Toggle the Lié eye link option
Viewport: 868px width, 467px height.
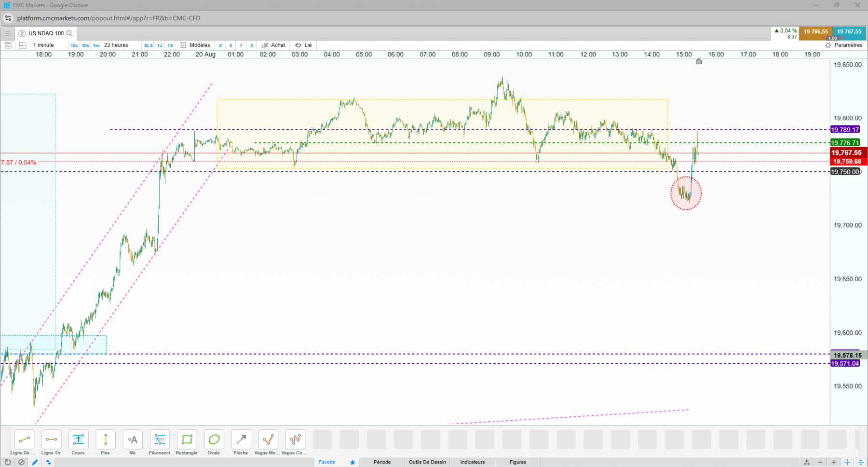click(303, 45)
